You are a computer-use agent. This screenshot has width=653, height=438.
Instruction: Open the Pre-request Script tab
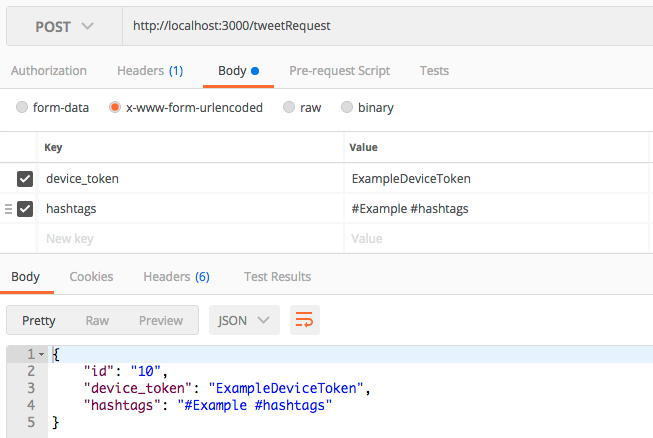click(x=339, y=71)
